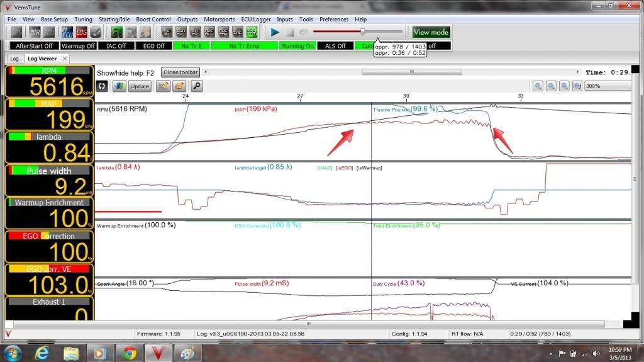Viewport: 644px width, 362px height.
Task: Click the checkmark icon next to LOG
Action: [96, 32]
